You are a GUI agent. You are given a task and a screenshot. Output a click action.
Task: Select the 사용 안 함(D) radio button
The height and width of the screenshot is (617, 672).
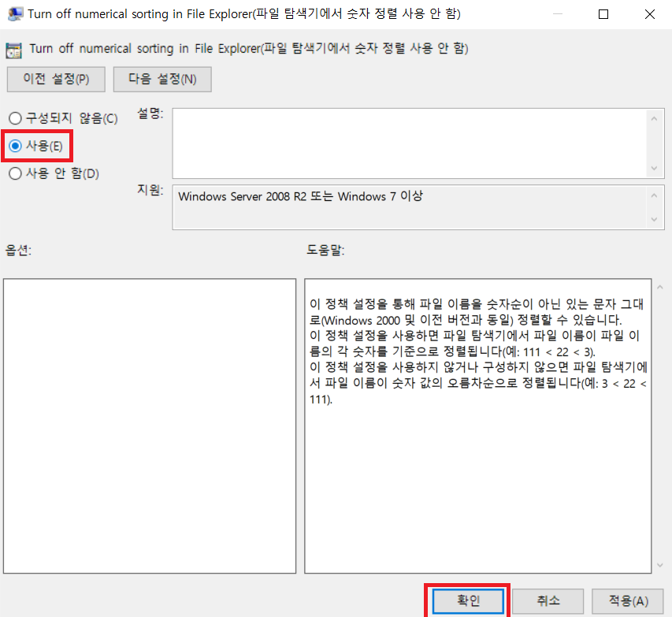[x=54, y=173]
